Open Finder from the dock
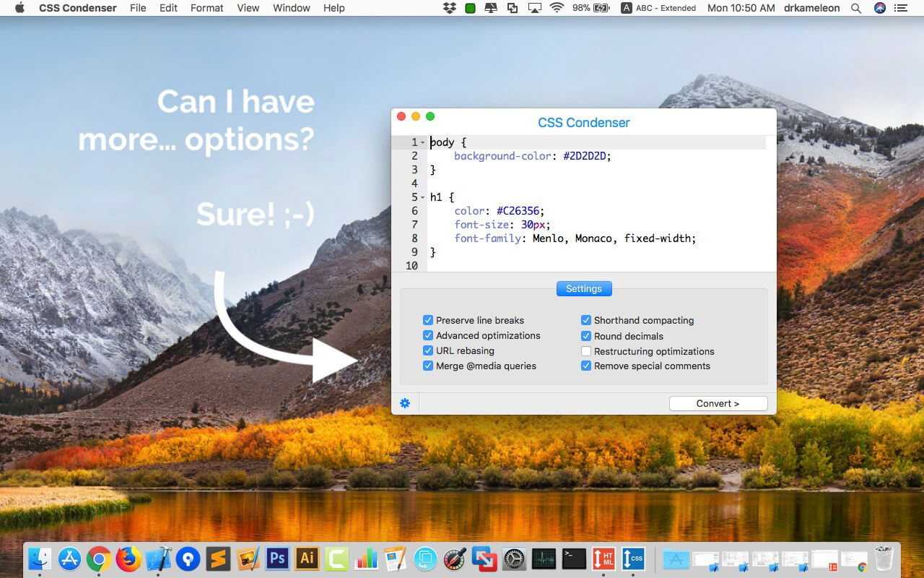The image size is (924, 578). [x=40, y=558]
